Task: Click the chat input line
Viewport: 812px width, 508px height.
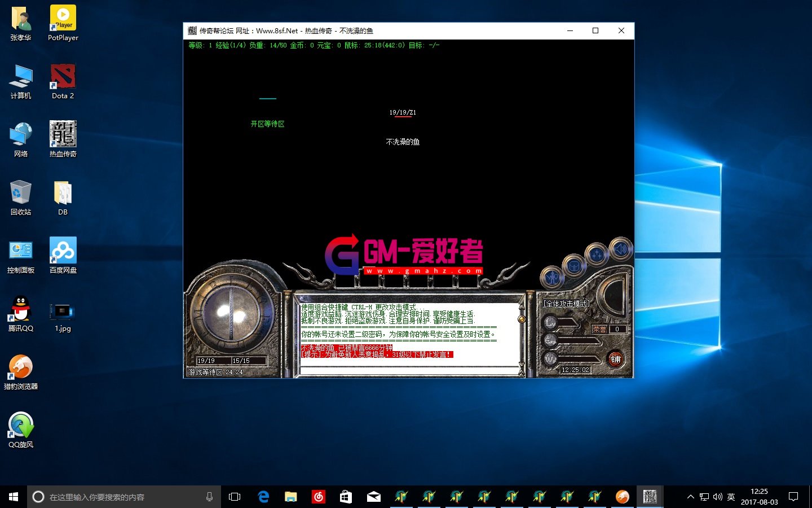Action: pos(409,371)
